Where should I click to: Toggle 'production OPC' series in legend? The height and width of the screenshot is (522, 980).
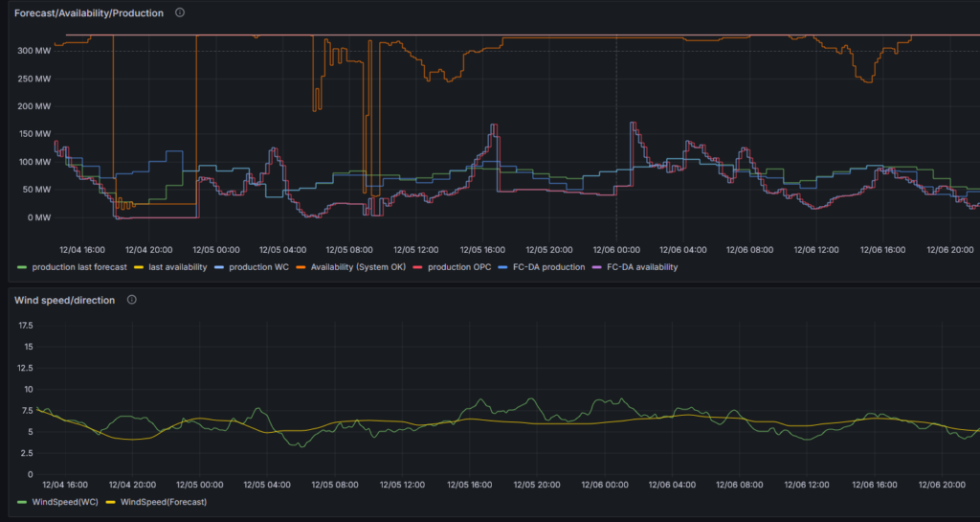pyautogui.click(x=459, y=267)
